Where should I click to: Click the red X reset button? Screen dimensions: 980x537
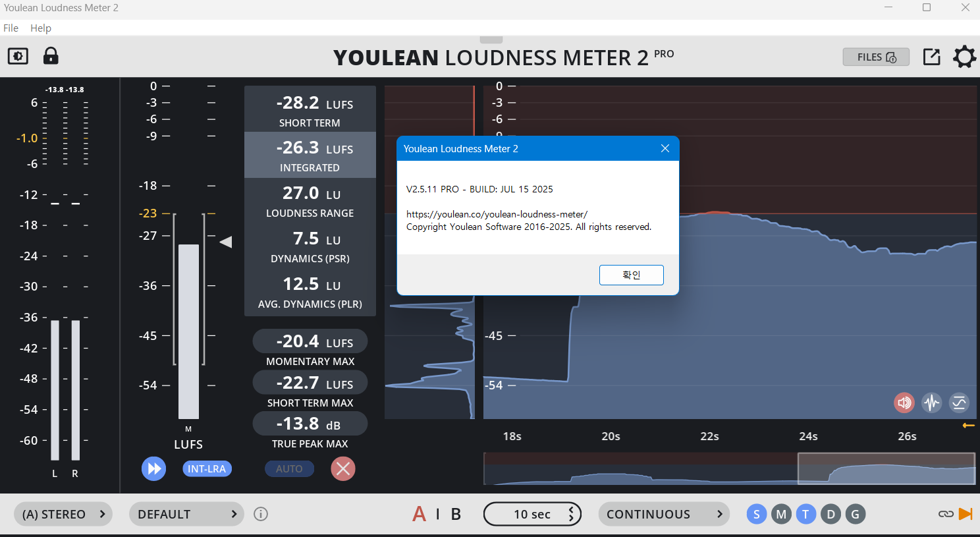pos(342,468)
